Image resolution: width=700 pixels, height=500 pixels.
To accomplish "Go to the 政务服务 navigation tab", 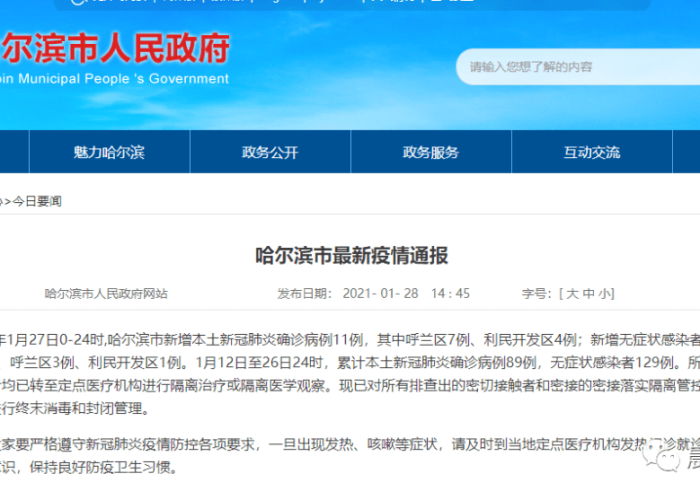I will [430, 152].
